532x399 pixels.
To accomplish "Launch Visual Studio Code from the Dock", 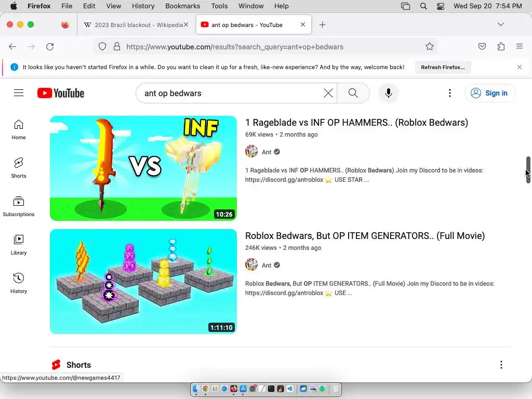I will pos(290,389).
